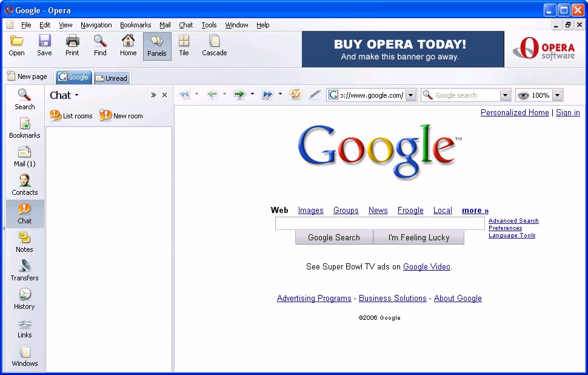
Task: Open the File menu
Action: [x=26, y=25]
